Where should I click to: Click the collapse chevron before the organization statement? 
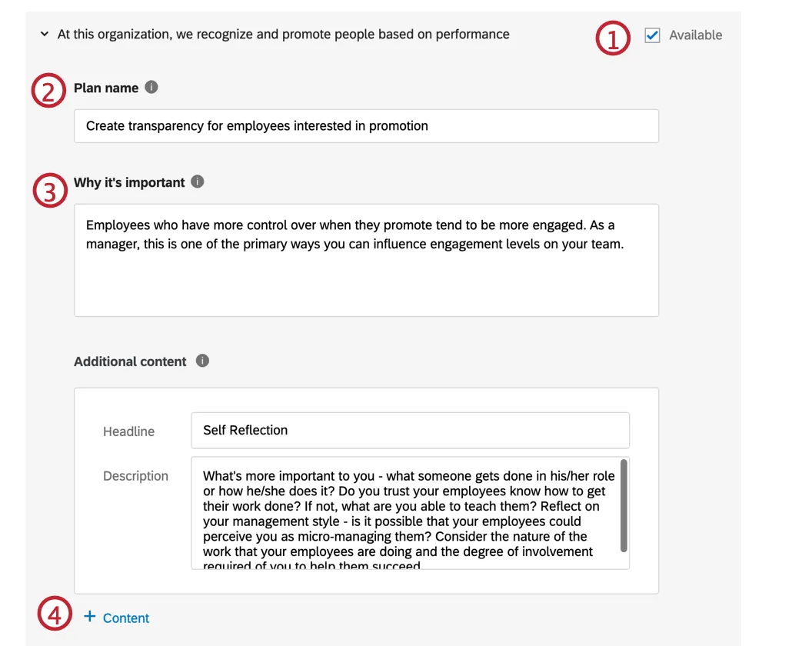(44, 34)
